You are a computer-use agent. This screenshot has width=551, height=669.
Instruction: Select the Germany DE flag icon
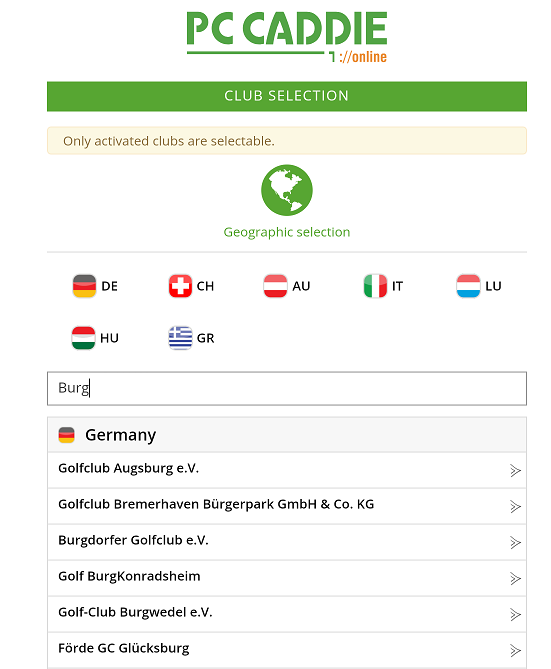85,286
